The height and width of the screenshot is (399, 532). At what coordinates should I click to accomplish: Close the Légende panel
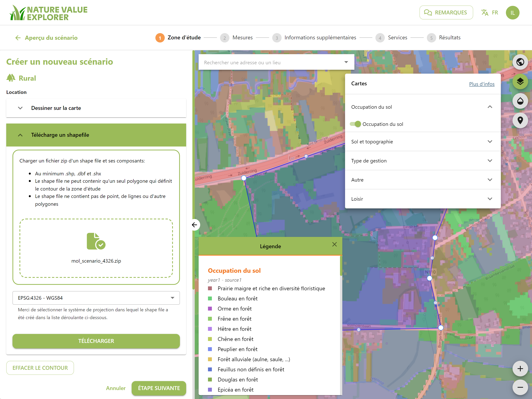pyautogui.click(x=334, y=245)
